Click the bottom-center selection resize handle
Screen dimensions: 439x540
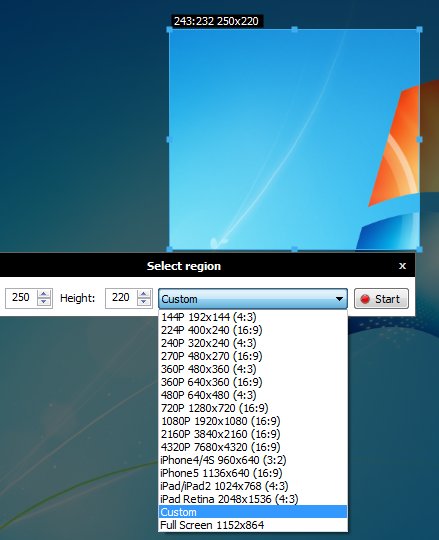[294, 249]
